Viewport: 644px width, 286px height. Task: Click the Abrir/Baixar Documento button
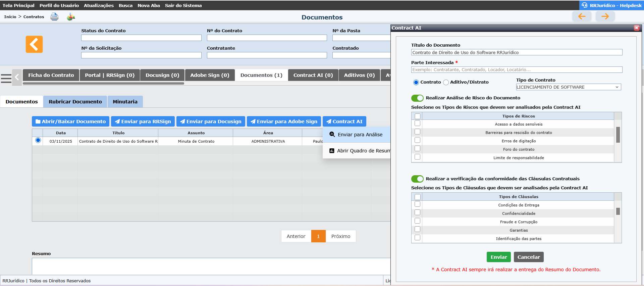(70, 122)
